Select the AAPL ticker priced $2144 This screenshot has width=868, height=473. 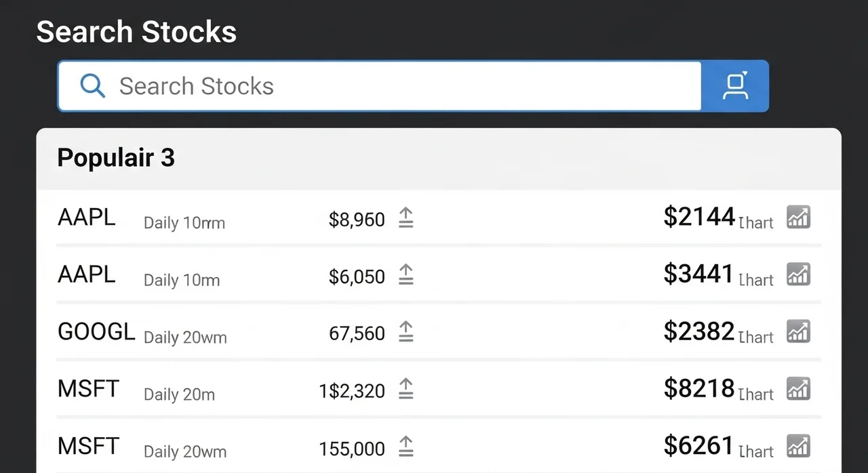[x=87, y=218]
